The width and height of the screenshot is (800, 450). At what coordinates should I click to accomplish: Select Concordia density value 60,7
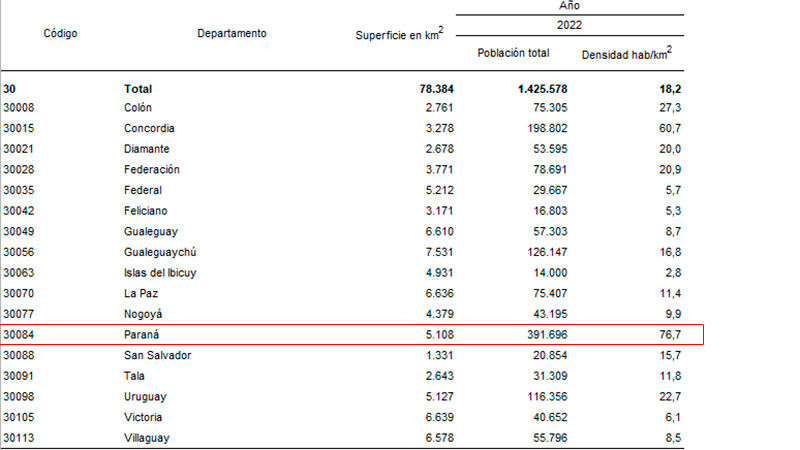670,128
